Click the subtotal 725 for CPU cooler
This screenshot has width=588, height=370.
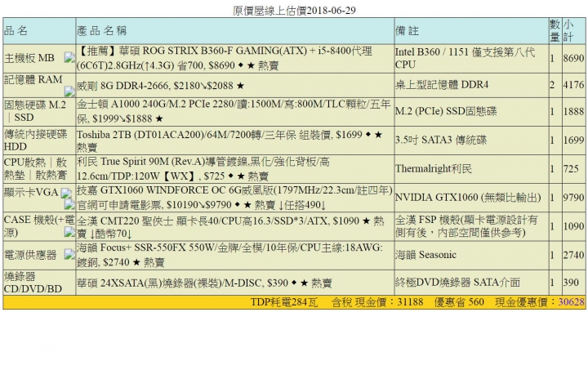571,169
